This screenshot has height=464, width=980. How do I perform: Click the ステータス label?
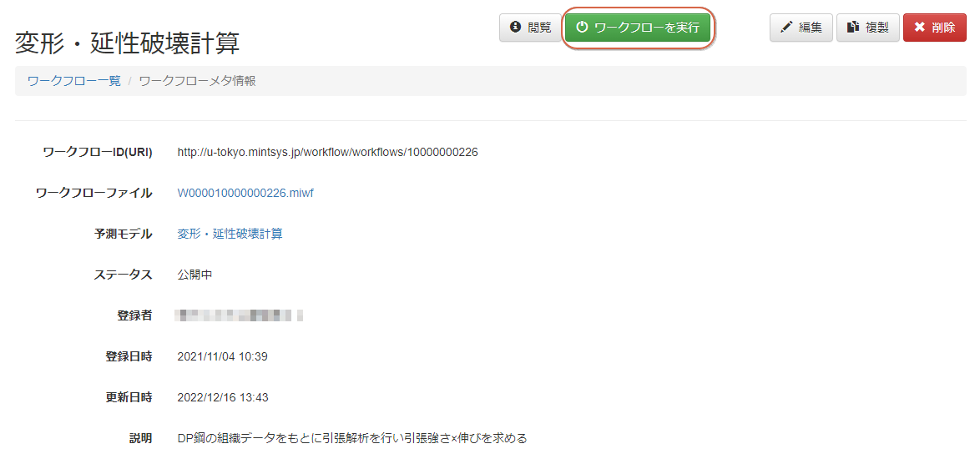click(x=123, y=275)
